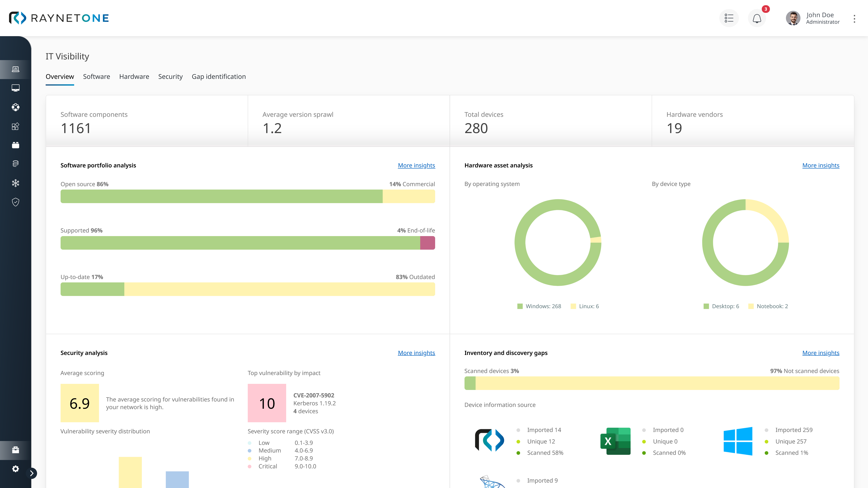Select the network integrations icon in the sidebar

(15, 183)
